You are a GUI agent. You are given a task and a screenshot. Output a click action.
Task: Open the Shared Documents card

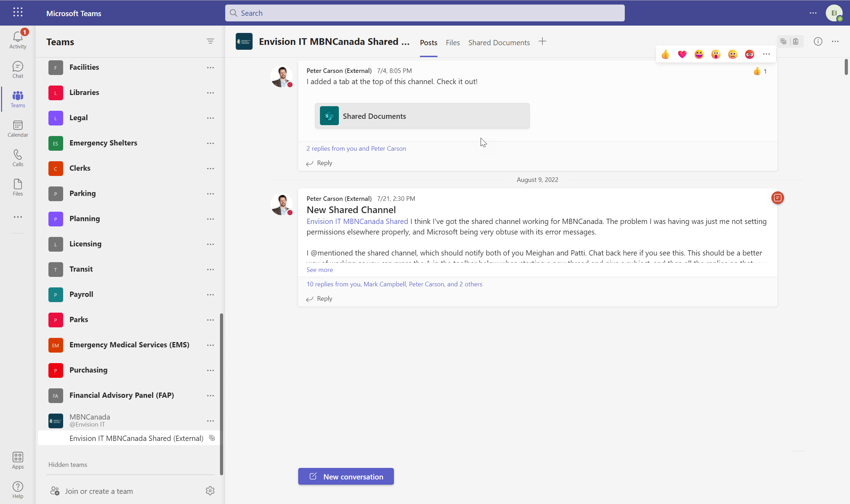click(422, 116)
